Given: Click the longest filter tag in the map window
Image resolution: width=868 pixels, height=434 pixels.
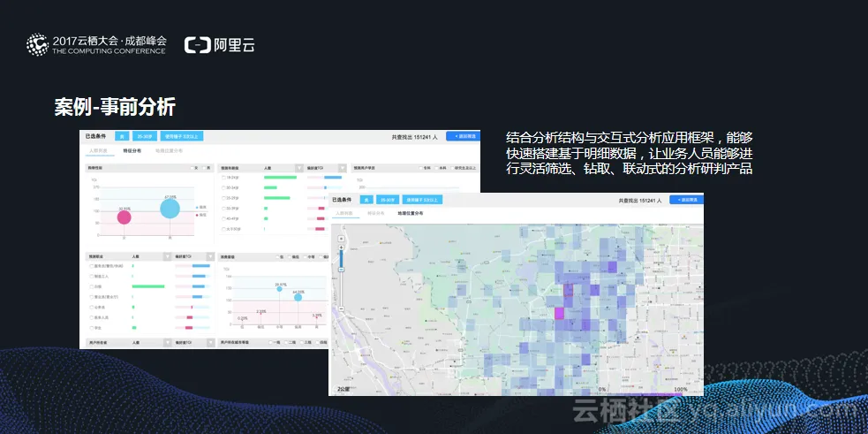Looking at the screenshot, I should click(422, 200).
